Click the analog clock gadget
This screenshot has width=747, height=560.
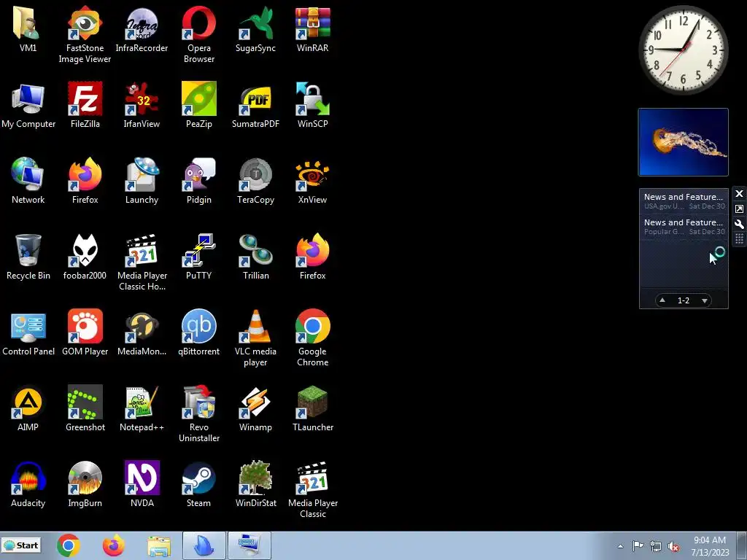(x=683, y=50)
